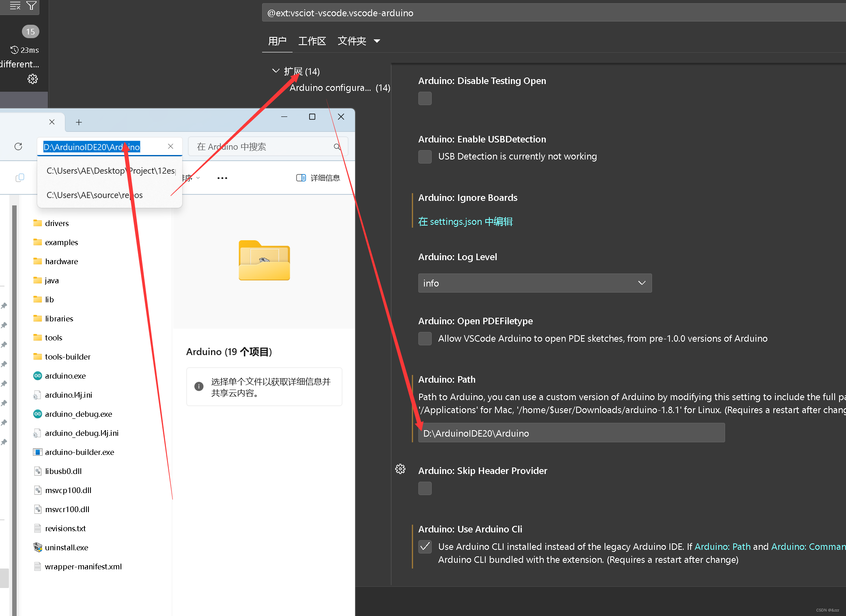Screen dimensions: 846x616
Task: Add a new Explorer tab with plus
Action: coord(79,122)
